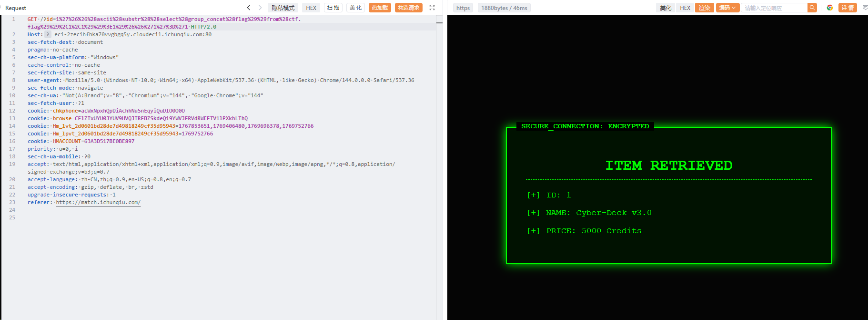Open response in Chrome browser icon
This screenshot has width=868, height=320.
pos(830,8)
